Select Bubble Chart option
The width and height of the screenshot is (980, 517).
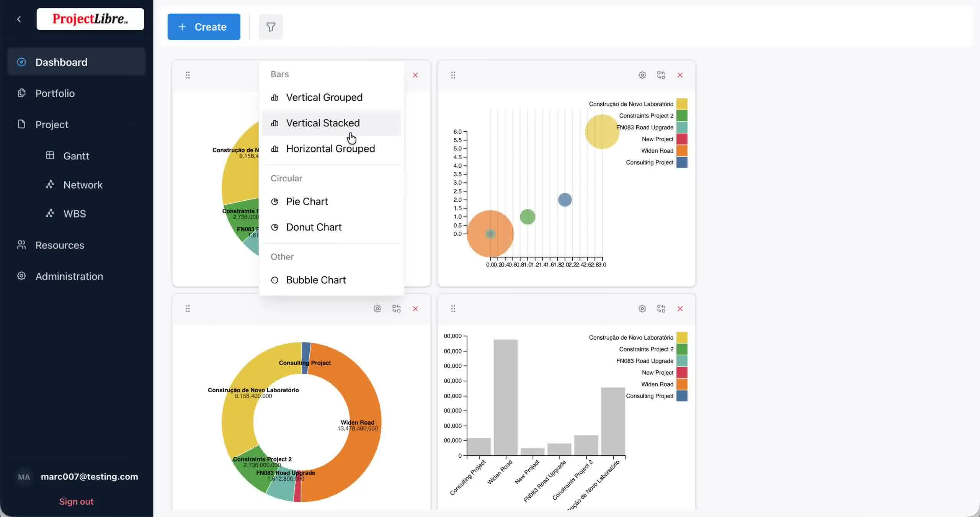[x=332, y=280]
